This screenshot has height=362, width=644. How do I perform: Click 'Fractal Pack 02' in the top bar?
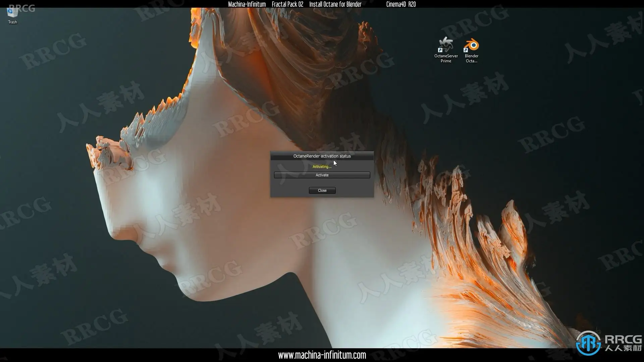point(287,4)
